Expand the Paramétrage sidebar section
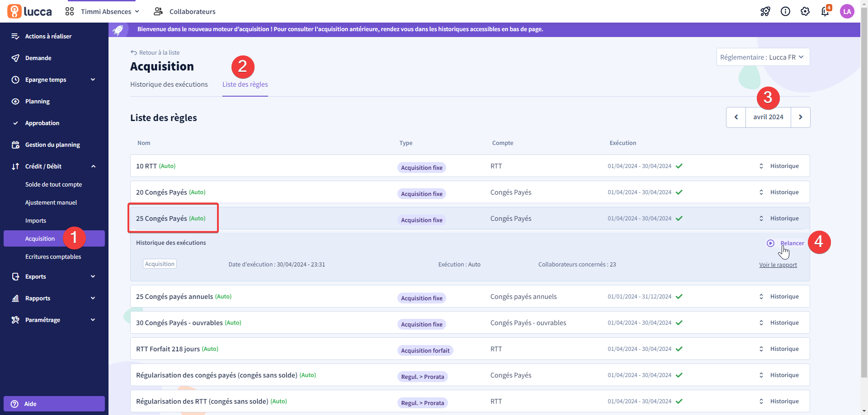The image size is (868, 415). pos(93,320)
